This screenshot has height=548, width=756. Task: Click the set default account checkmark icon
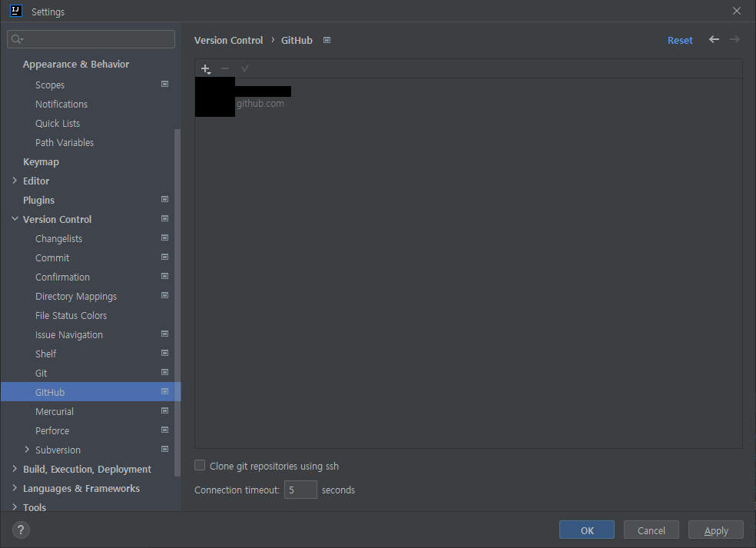click(245, 68)
